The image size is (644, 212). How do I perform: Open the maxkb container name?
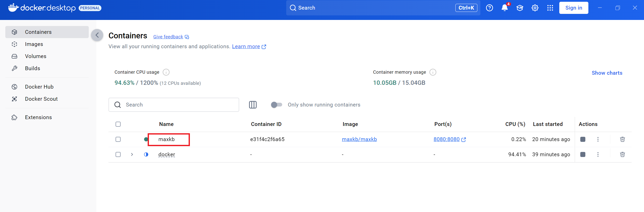pos(166,139)
